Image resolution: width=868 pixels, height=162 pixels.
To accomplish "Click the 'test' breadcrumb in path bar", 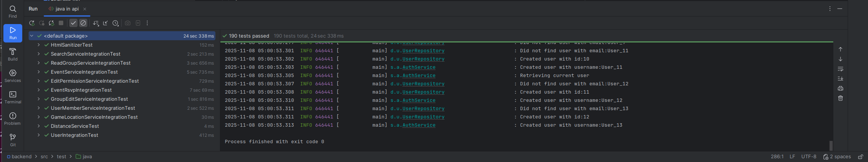I will pos(61,157).
